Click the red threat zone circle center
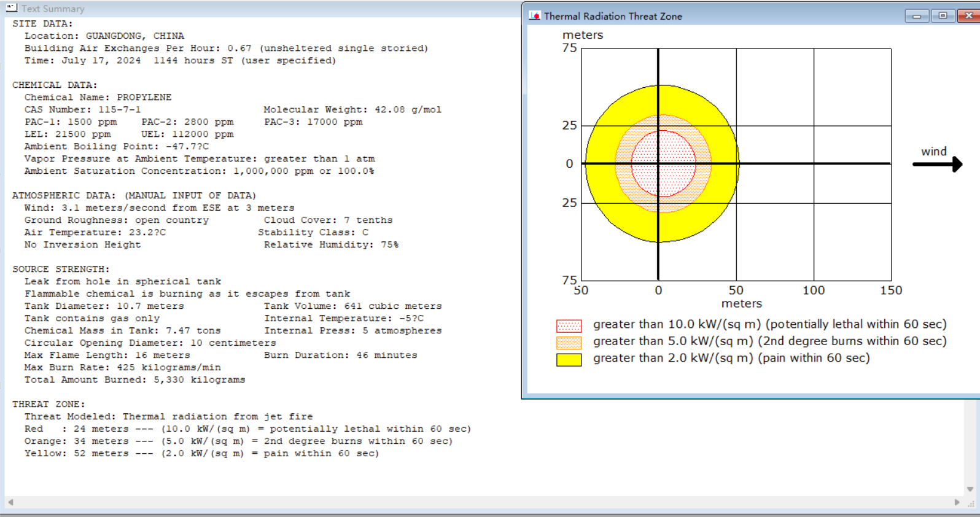This screenshot has width=980, height=517. [663, 164]
